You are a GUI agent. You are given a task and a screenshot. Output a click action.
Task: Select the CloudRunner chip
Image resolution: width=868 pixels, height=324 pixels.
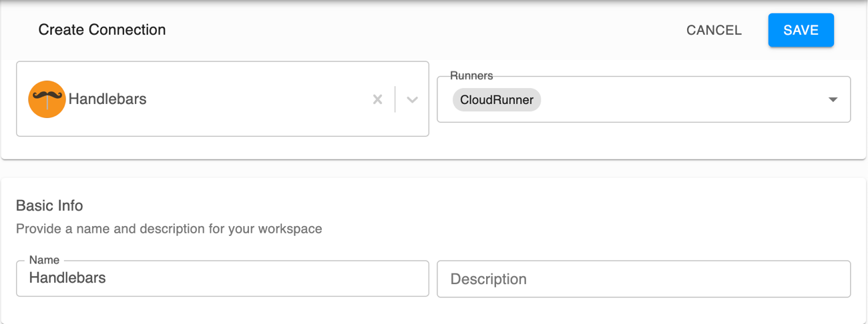[x=496, y=100]
